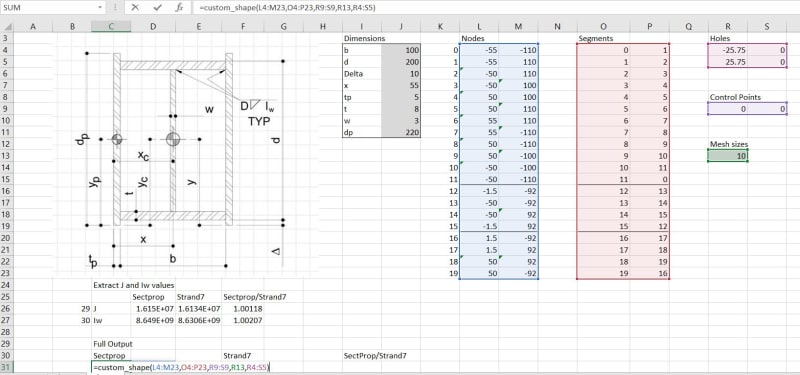Confirm the formula with the checkmark icon

(157, 8)
